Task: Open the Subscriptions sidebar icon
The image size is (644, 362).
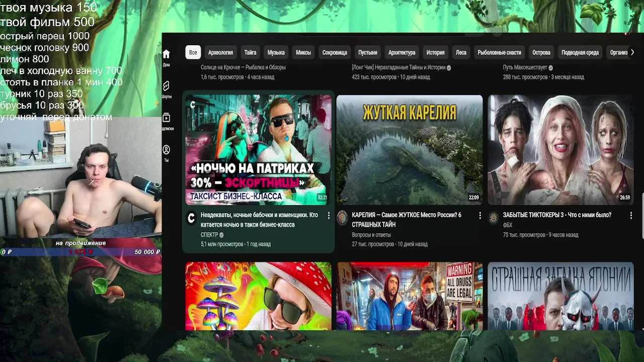Action: 166,118
